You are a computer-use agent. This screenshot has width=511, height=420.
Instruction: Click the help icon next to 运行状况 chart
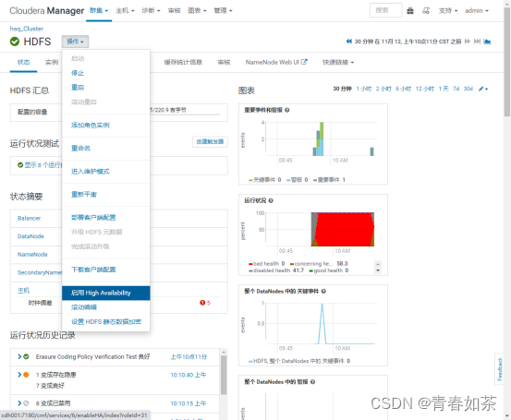click(271, 200)
